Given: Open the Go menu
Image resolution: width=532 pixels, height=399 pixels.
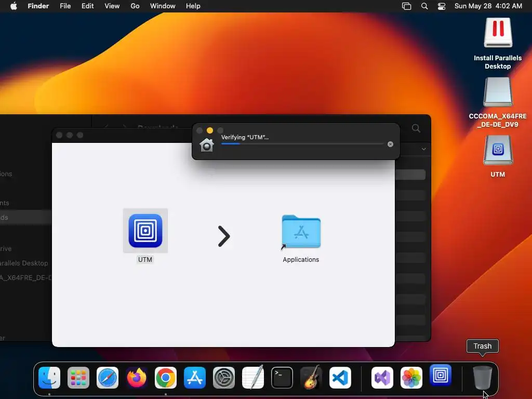Looking at the screenshot, I should pos(135,6).
